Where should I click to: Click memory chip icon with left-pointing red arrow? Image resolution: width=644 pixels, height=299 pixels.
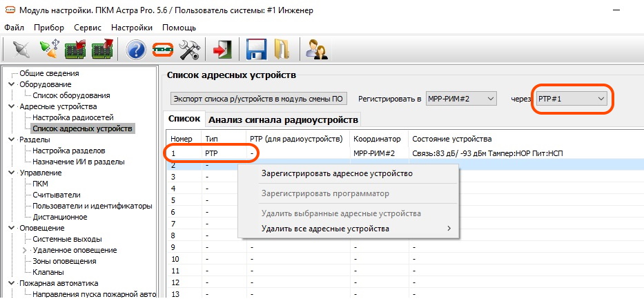click(x=75, y=50)
